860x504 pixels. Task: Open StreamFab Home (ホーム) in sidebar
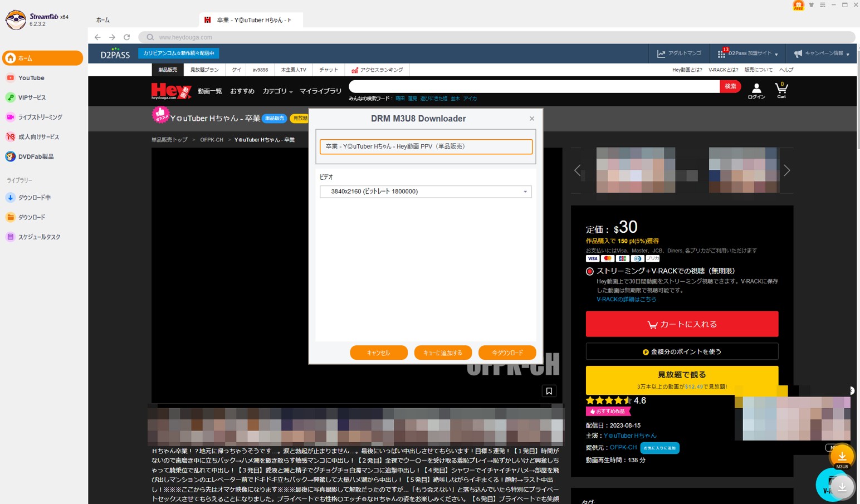tap(42, 58)
